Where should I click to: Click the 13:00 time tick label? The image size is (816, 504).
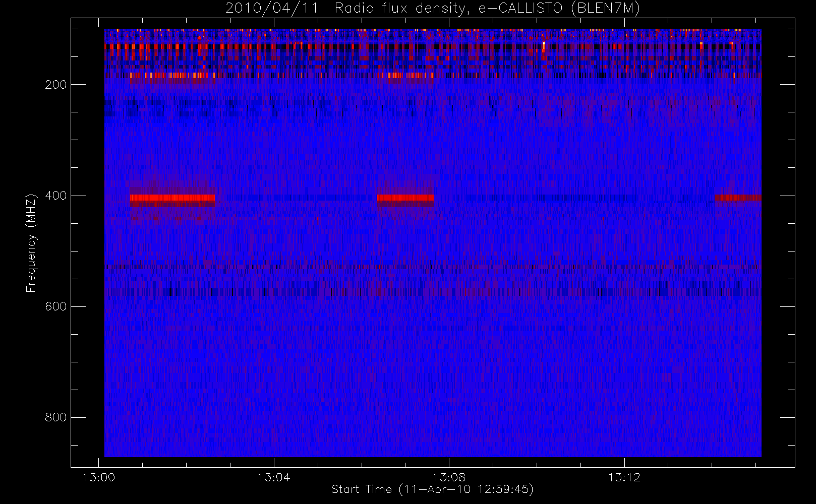(98, 477)
